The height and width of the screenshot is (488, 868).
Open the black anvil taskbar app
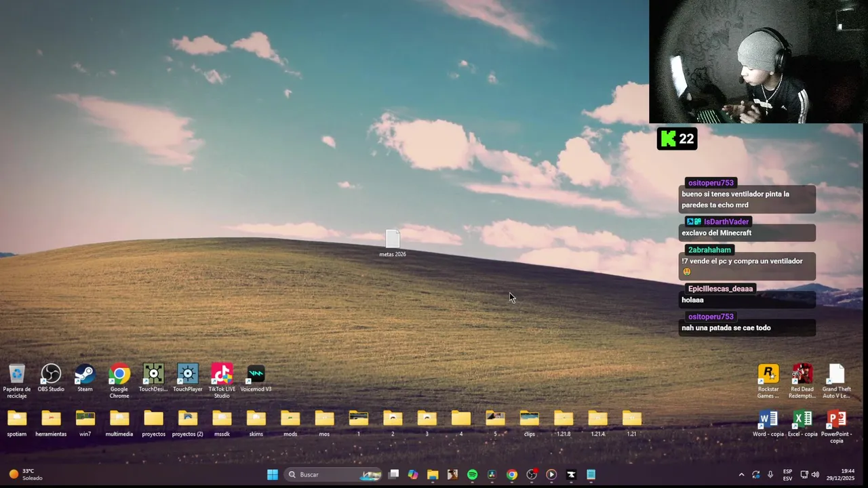click(x=571, y=474)
